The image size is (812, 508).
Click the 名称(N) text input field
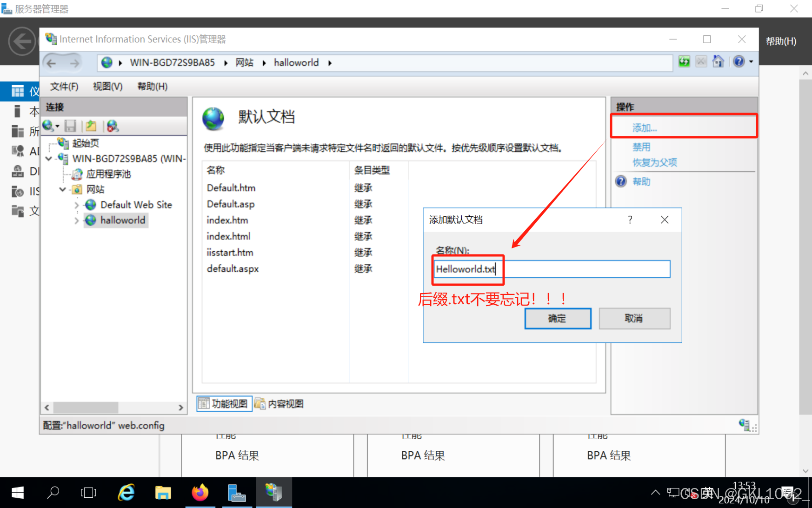552,269
